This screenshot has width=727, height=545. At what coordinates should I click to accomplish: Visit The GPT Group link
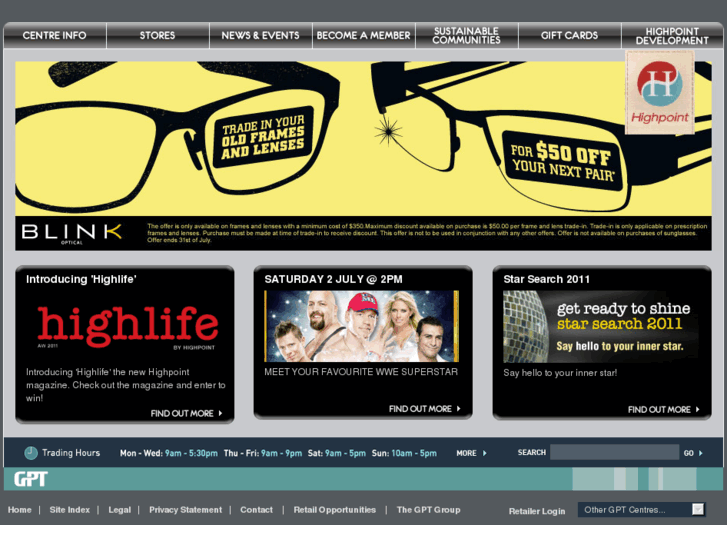coord(428,510)
